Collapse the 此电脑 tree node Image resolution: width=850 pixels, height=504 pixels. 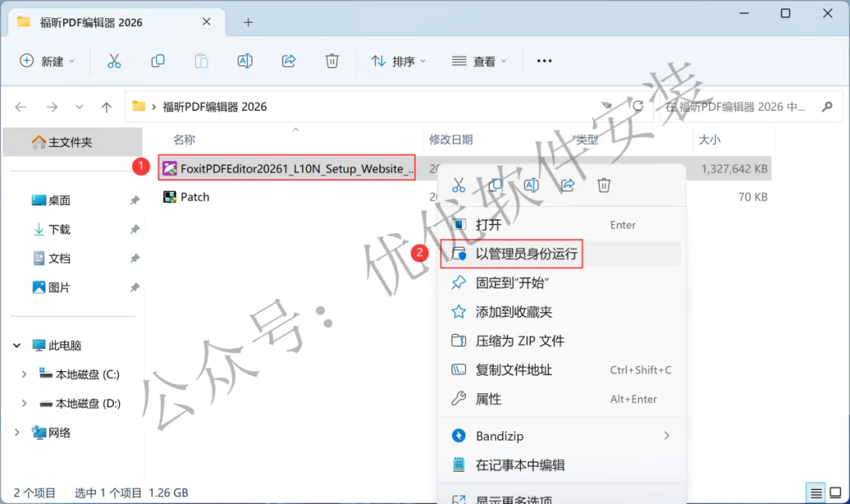17,345
